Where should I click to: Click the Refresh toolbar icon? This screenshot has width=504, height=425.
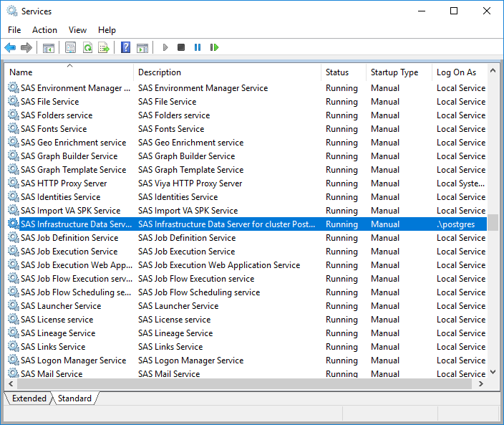tap(87, 48)
